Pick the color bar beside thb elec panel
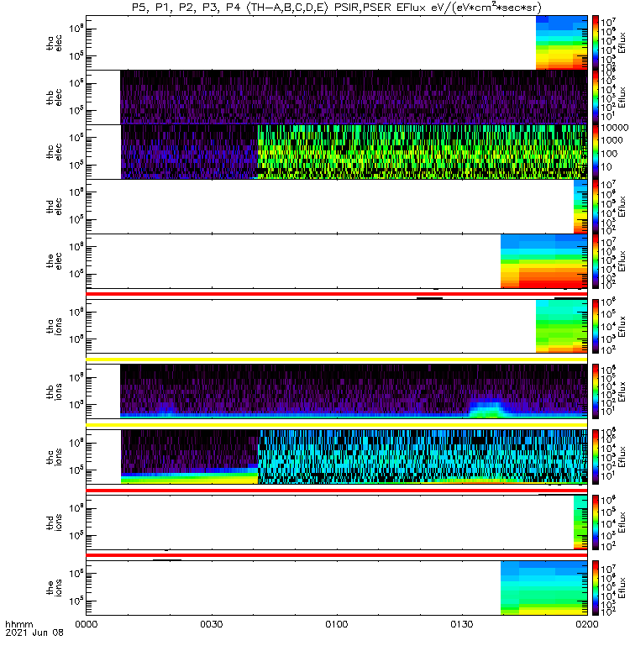Image resolution: width=630 pixels, height=672 pixels. coord(596,97)
